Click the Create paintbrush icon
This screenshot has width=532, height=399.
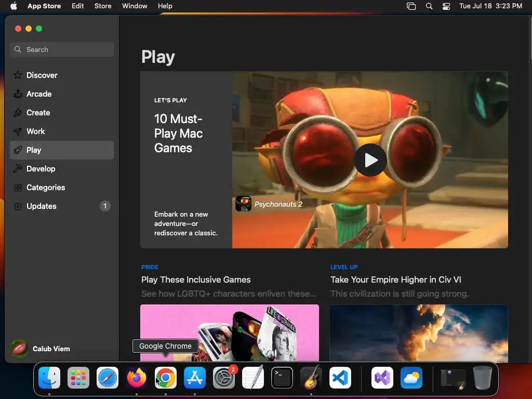18,112
